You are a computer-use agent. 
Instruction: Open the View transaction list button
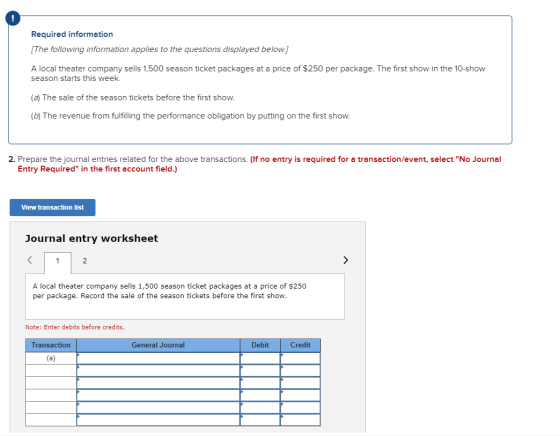pyautogui.click(x=52, y=207)
